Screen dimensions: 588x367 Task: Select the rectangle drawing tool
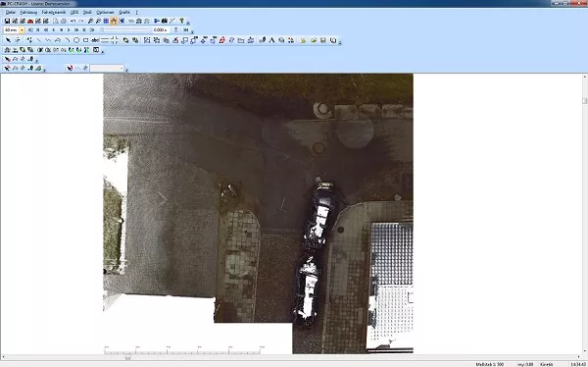click(x=86, y=40)
